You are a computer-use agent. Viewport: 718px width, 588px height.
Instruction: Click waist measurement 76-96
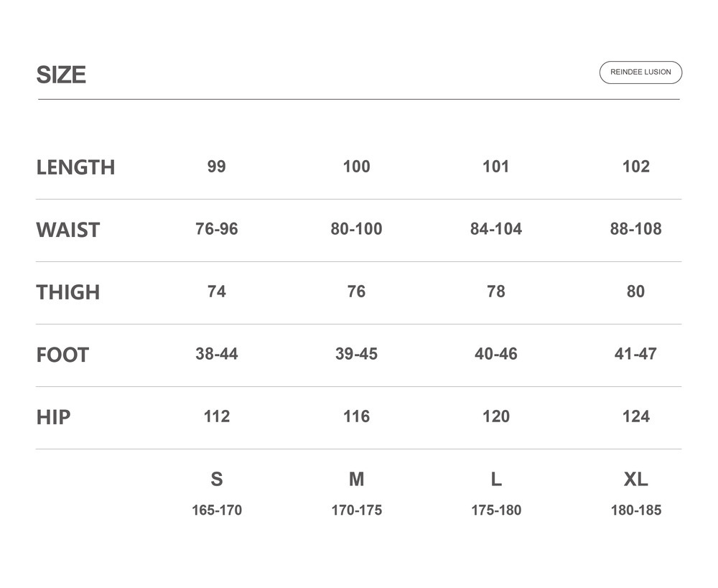click(216, 229)
